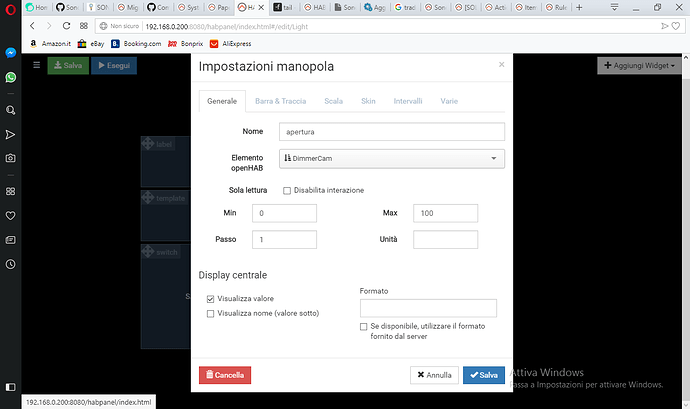The width and height of the screenshot is (690, 409).
Task: Open the Elemento openHAB DimmerCam dropdown
Action: [392, 158]
